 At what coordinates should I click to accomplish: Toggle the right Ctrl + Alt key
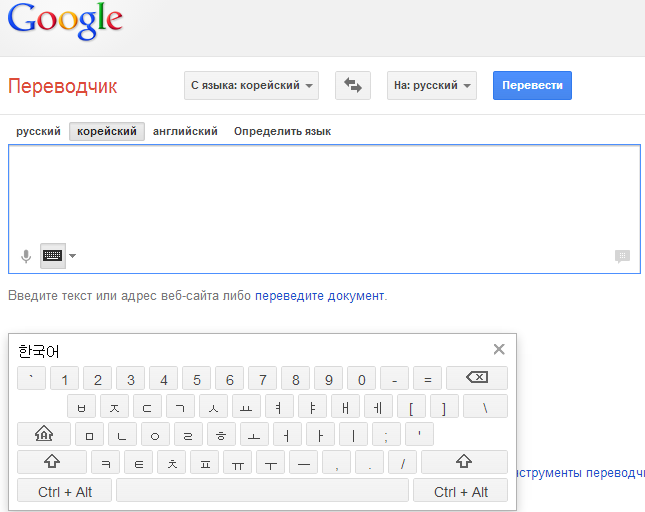(461, 490)
